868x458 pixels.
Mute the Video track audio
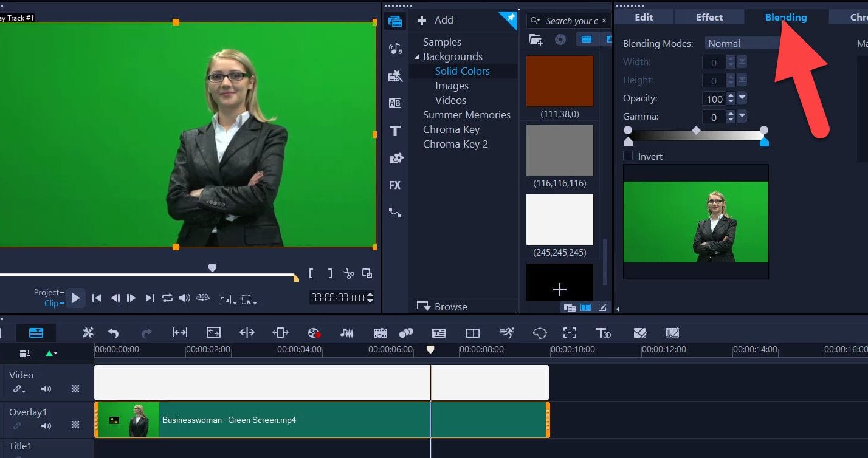[x=47, y=389]
